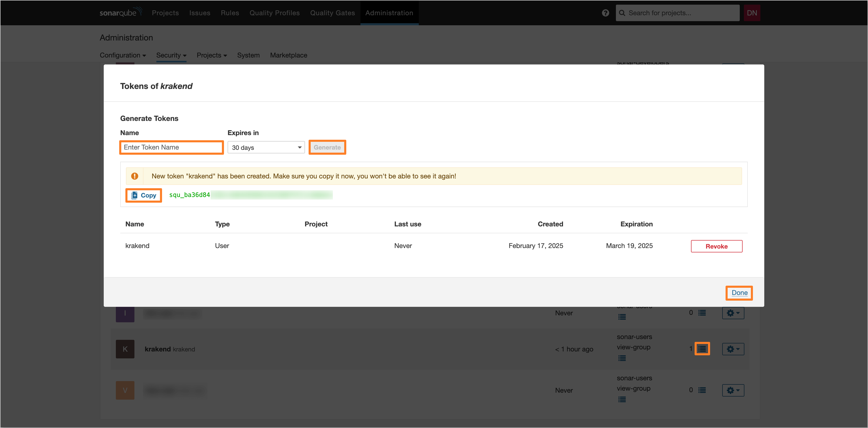The image size is (868, 428).
Task: Click the help question mark icon
Action: pos(606,13)
